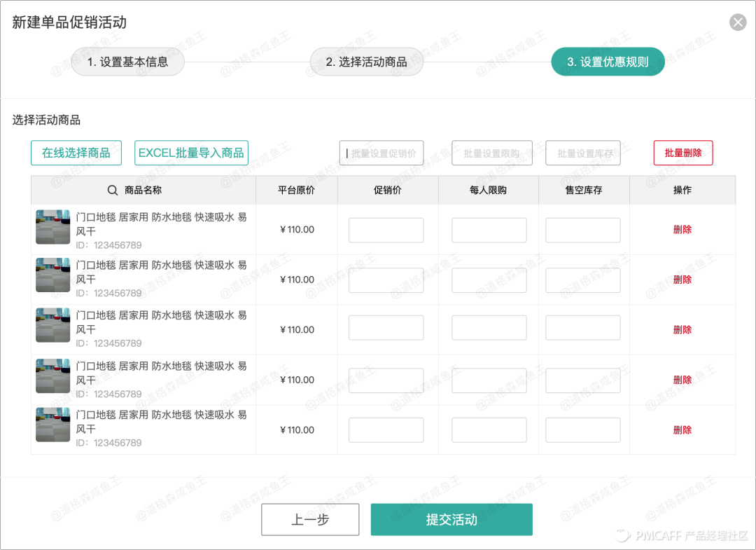
Task: Focus the 每人限购 input in second row
Action: point(489,280)
